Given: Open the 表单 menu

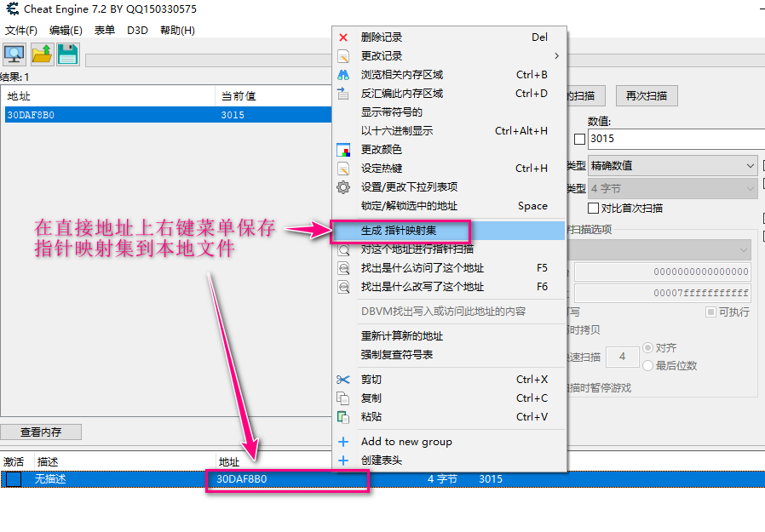Looking at the screenshot, I should pyautogui.click(x=105, y=31).
